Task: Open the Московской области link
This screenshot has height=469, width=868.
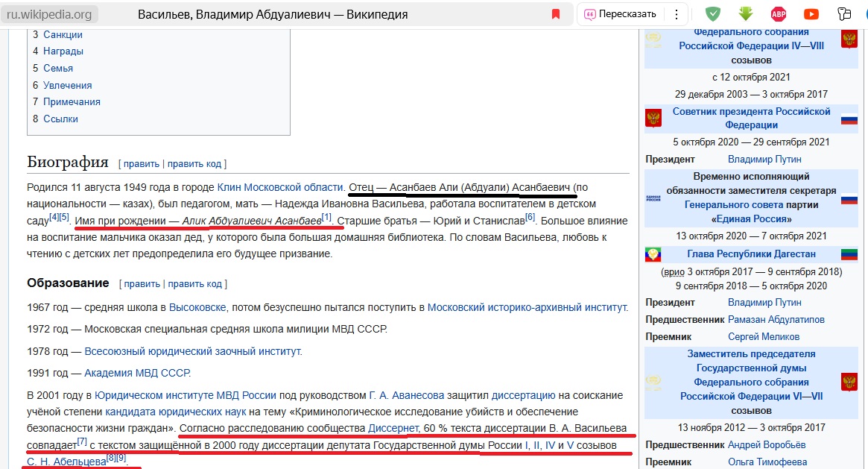Action: (x=294, y=187)
